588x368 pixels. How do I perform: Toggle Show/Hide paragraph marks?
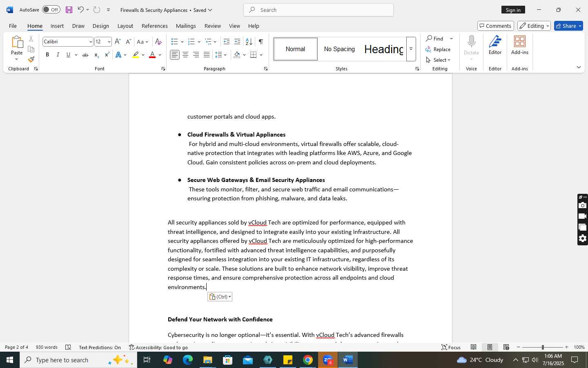[x=261, y=42]
